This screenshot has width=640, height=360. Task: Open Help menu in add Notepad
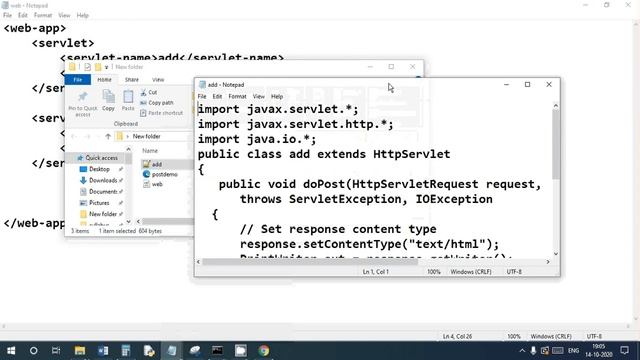pos(277,96)
